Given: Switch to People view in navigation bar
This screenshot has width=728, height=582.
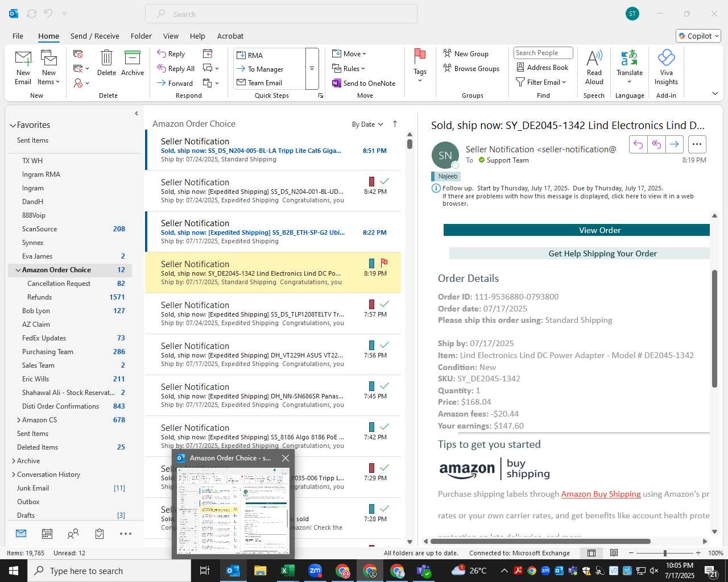Looking at the screenshot, I should 73,534.
